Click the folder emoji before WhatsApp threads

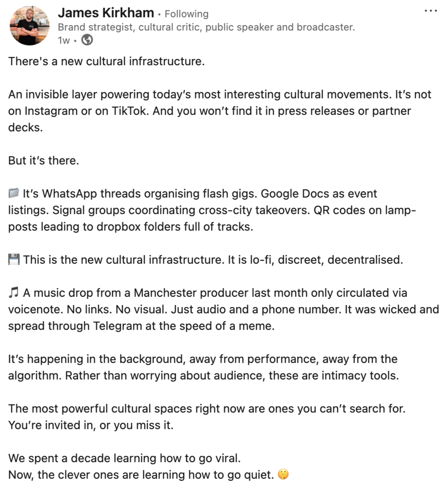(x=14, y=194)
